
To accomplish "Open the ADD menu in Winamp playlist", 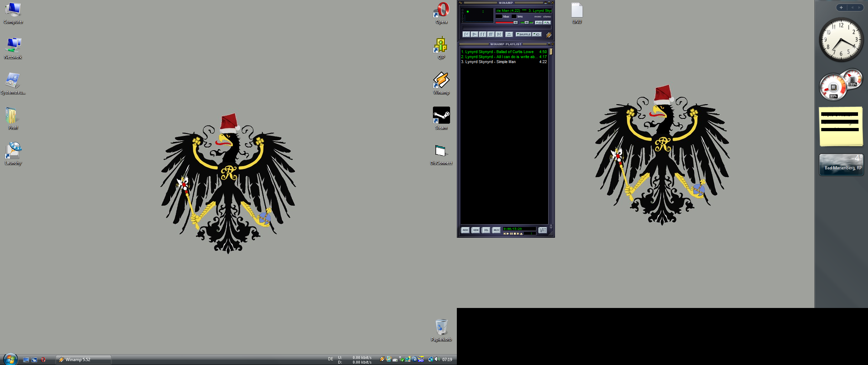I will point(465,230).
